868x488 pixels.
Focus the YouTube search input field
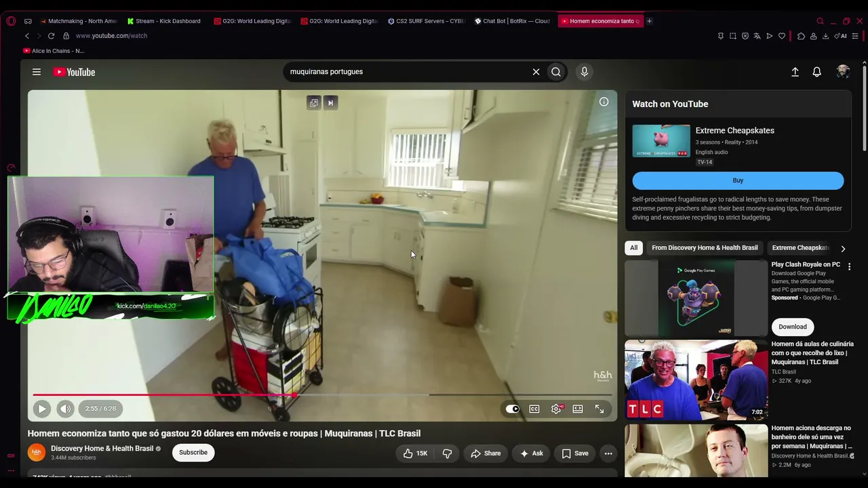tap(407, 72)
